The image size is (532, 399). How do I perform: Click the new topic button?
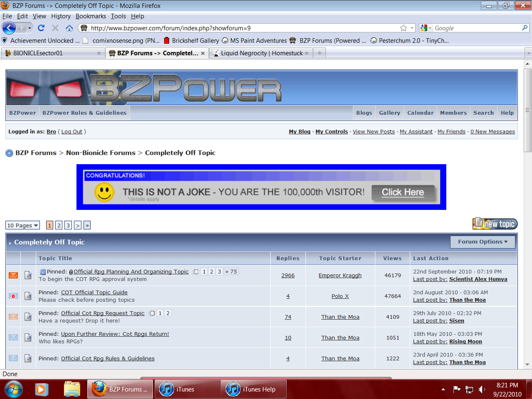point(495,224)
